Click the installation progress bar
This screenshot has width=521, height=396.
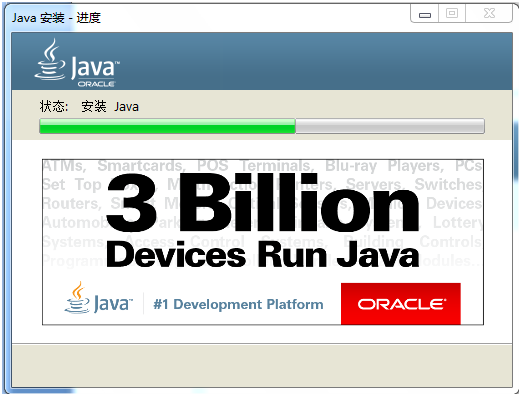tap(262, 126)
